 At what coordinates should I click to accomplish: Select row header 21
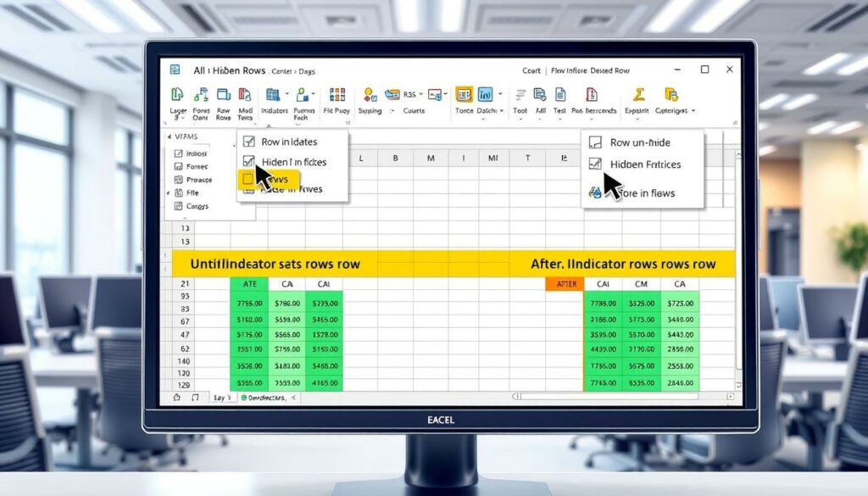coord(184,283)
